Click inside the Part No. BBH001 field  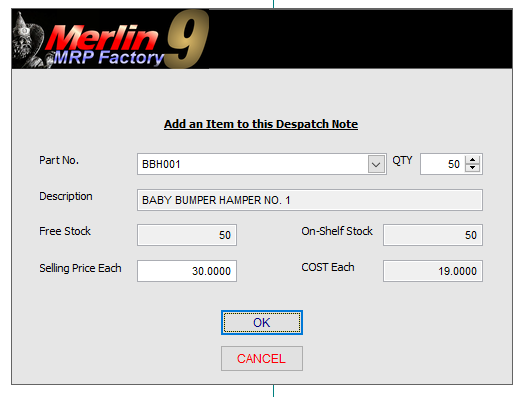(x=252, y=164)
